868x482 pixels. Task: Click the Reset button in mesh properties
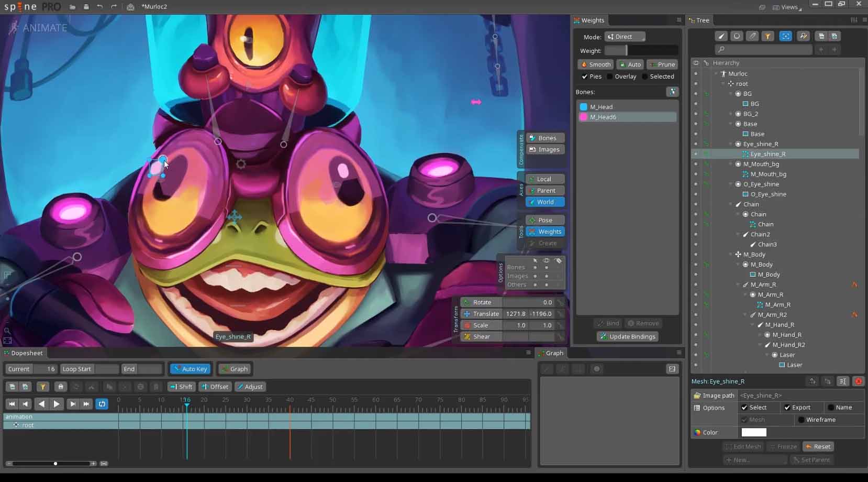point(818,446)
